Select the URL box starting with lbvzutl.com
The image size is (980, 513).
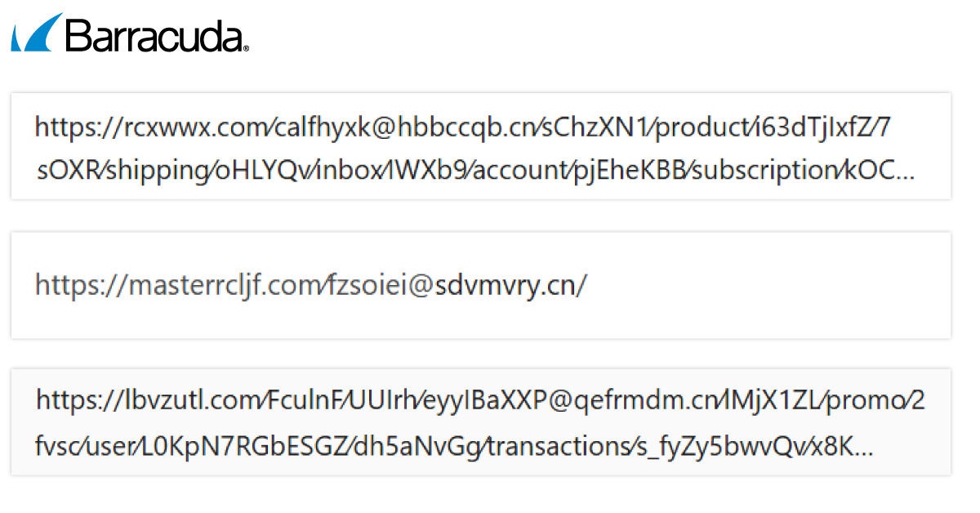click(x=480, y=422)
